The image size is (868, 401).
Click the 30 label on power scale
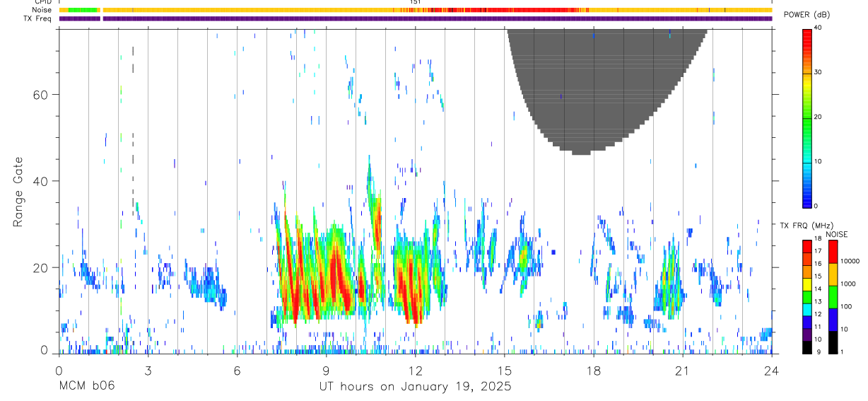[819, 72]
